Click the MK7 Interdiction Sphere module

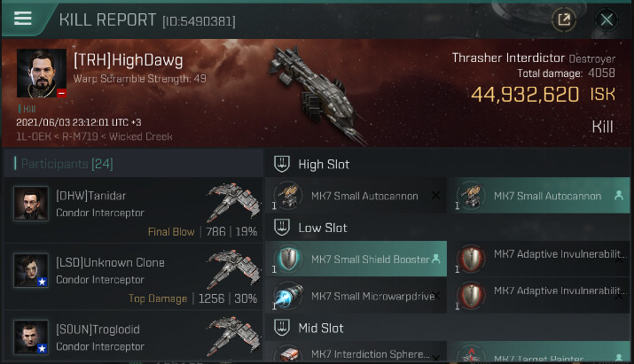coord(356,352)
